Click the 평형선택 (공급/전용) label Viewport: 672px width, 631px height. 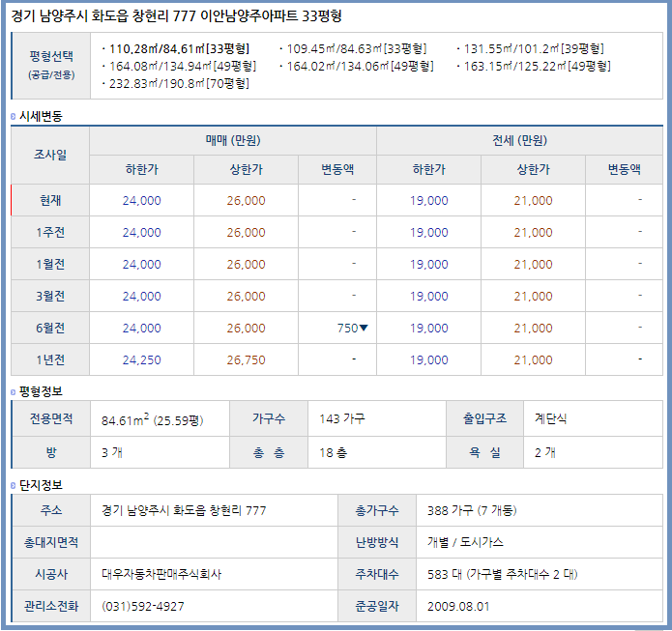(x=51, y=65)
